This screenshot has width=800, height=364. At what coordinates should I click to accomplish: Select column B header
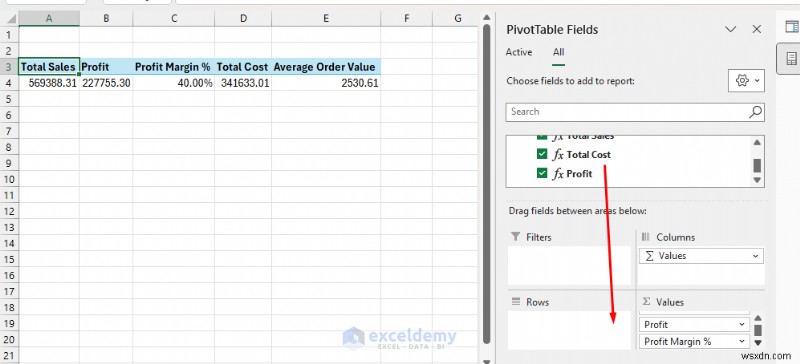(x=106, y=18)
